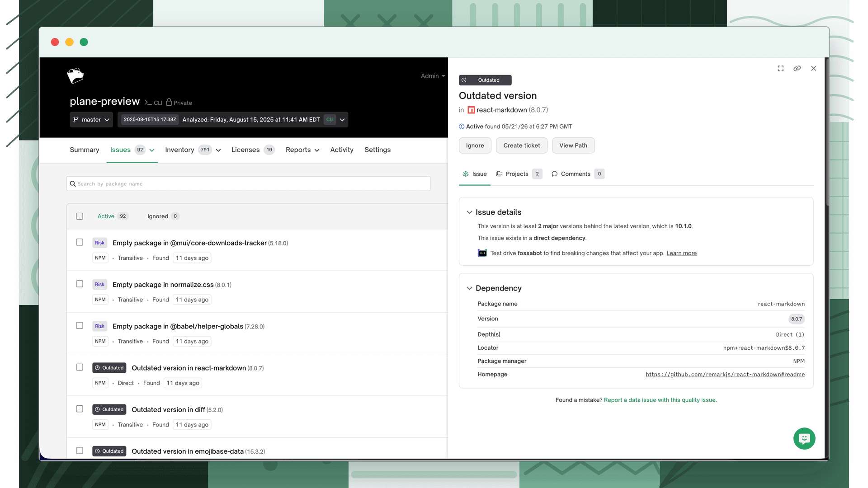Check the @mui/core-downloads-tracker issue checkbox
This screenshot has width=868, height=488.
click(x=80, y=242)
